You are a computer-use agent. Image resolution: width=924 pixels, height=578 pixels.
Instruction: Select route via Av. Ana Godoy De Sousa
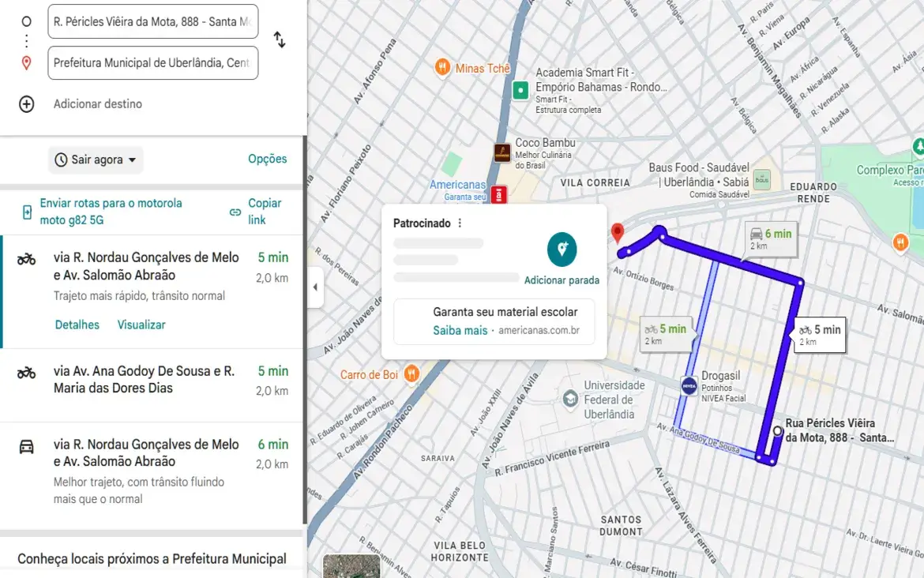[x=152, y=381]
